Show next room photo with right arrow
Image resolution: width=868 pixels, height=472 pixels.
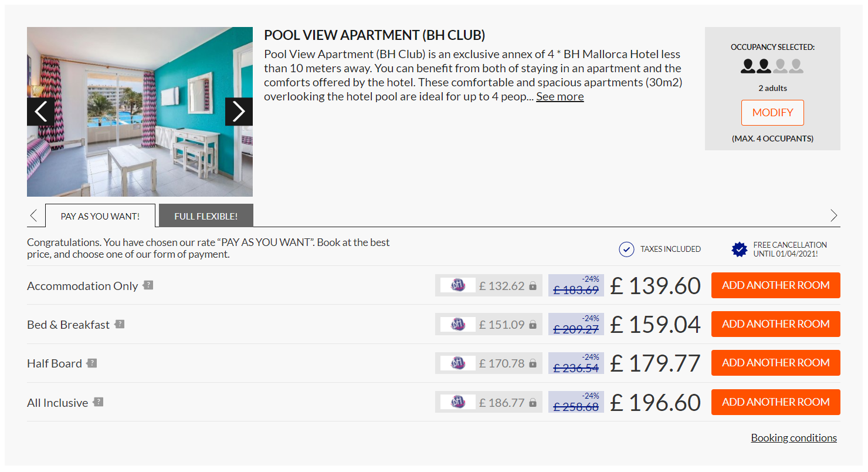(239, 112)
